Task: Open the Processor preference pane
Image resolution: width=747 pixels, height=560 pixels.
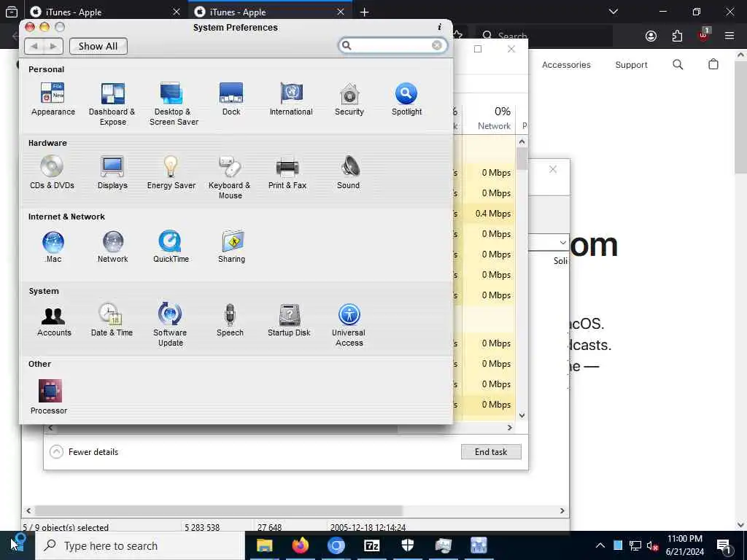Action: [49, 397]
